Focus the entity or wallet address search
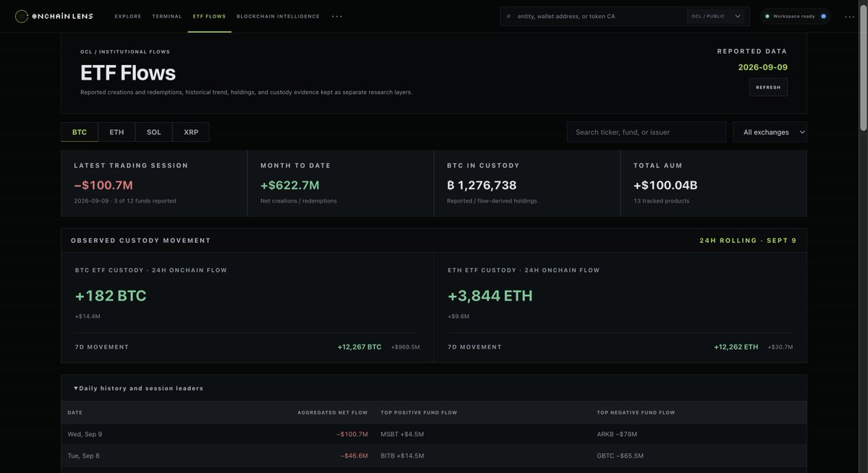Viewport: 868px width, 473px height. (x=600, y=16)
